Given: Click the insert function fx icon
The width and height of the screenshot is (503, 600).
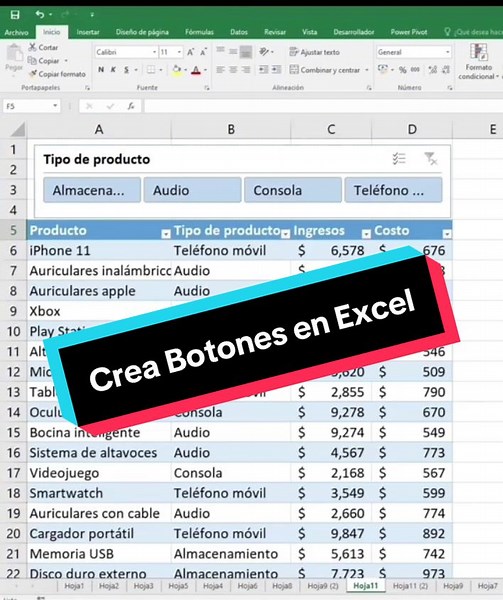Looking at the screenshot, I should coord(131,106).
